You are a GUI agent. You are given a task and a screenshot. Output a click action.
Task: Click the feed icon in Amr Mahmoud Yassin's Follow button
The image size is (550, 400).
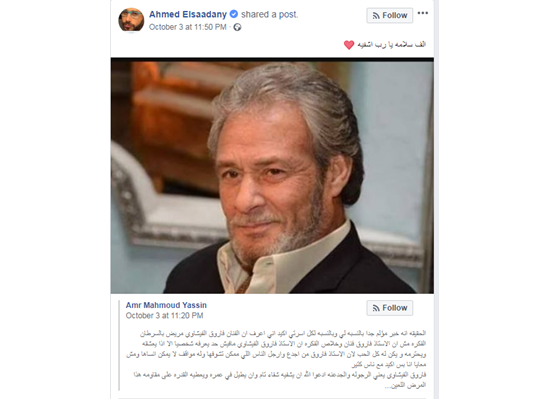click(x=376, y=308)
